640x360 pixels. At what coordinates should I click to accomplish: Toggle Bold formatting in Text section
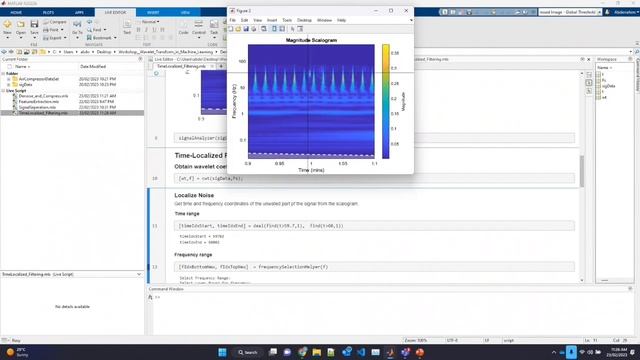(138, 30)
